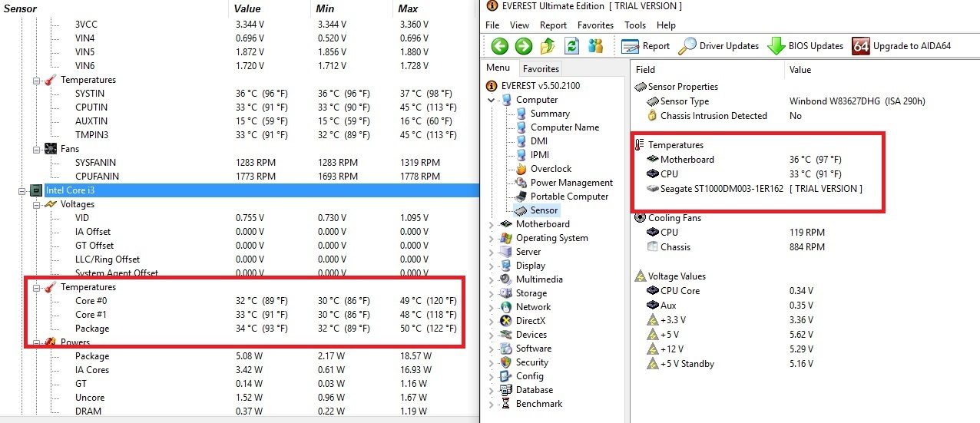Screen dimensions: 980x423
Task: Select Network tree node
Action: [525, 307]
